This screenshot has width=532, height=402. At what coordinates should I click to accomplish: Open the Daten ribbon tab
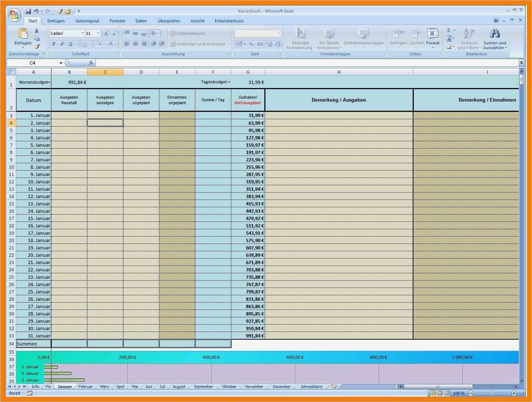[141, 21]
